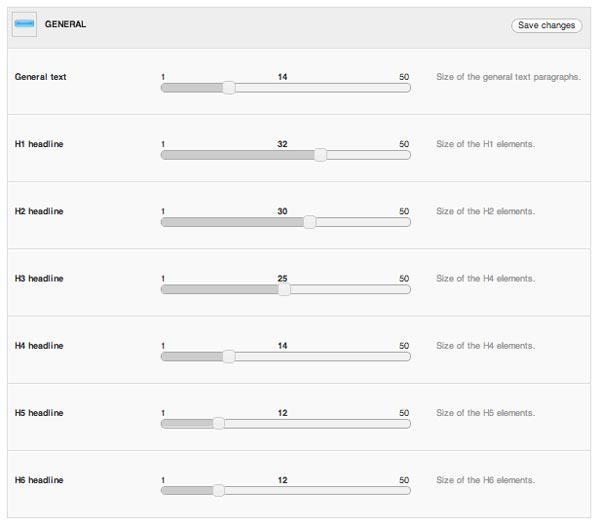Click the H1 headline value 32

(x=282, y=144)
